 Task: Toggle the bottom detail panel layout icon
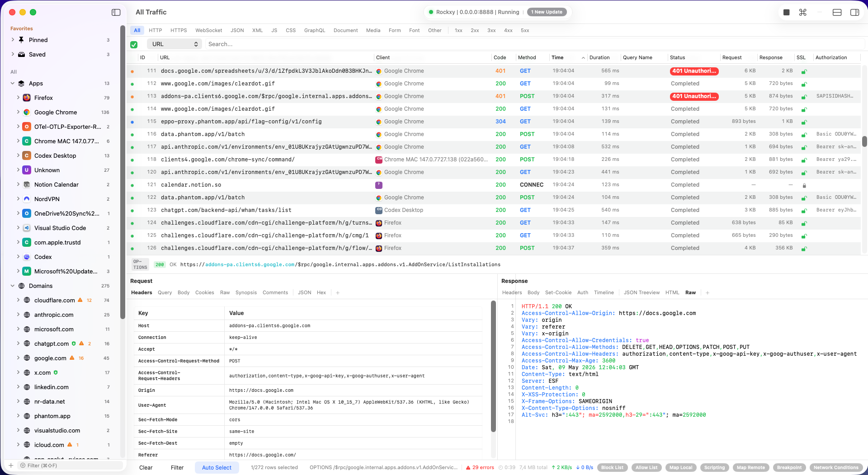click(x=837, y=12)
